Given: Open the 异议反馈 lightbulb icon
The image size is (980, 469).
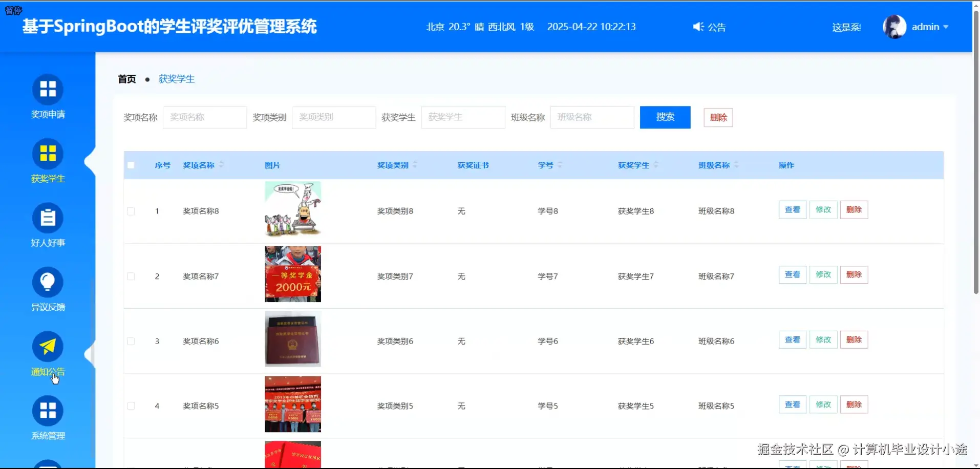Looking at the screenshot, I should tap(48, 282).
